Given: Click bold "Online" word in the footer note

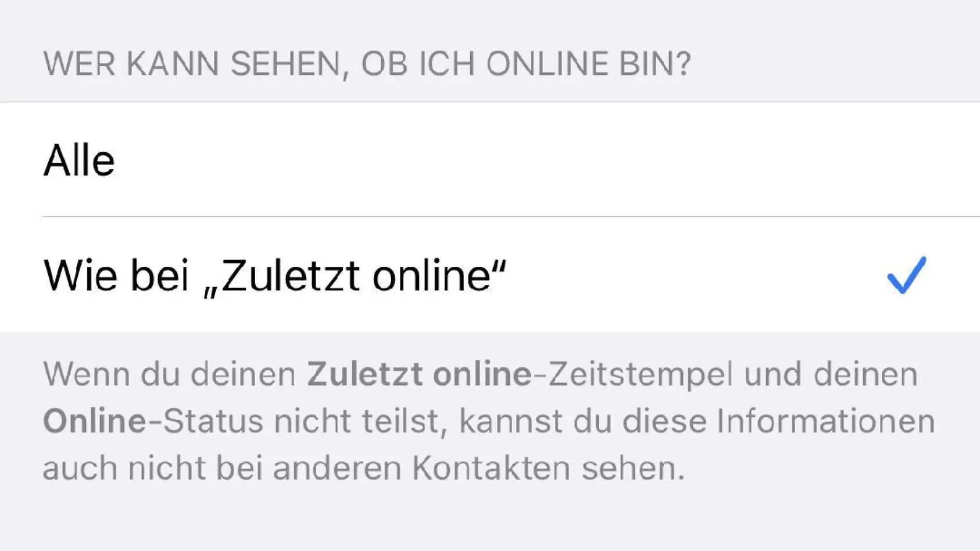Looking at the screenshot, I should [x=95, y=421].
